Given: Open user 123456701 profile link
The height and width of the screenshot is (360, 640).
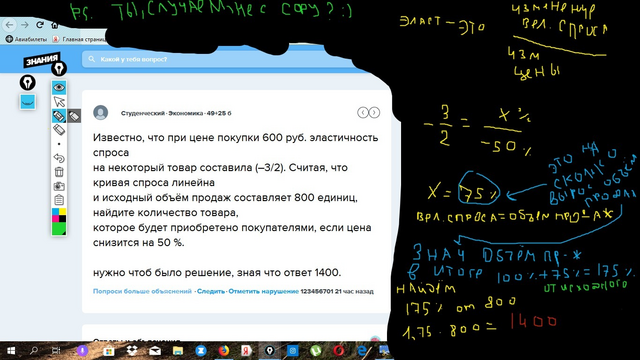Looking at the screenshot, I should 317,291.
